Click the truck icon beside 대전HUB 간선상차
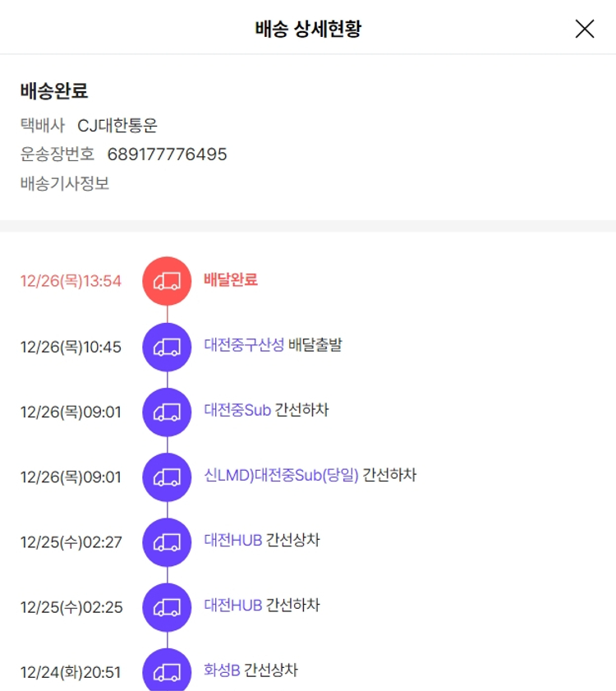The image size is (616, 691). point(167,541)
